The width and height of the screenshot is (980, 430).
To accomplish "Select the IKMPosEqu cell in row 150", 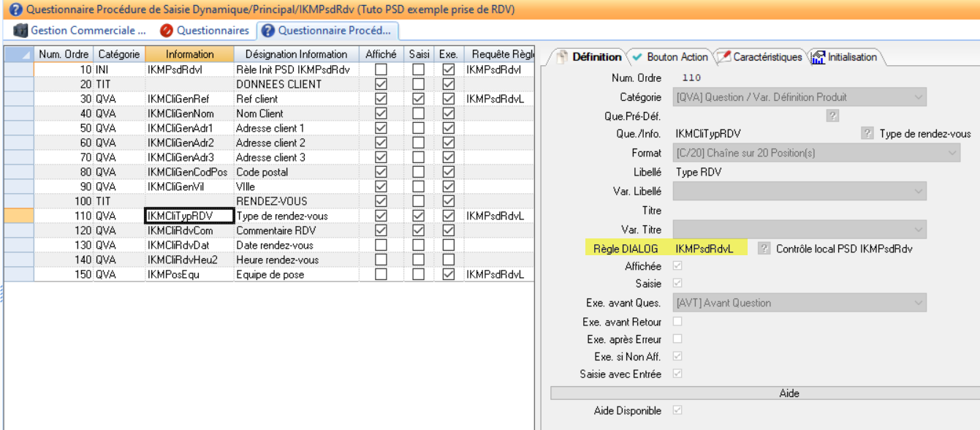I will (x=189, y=274).
